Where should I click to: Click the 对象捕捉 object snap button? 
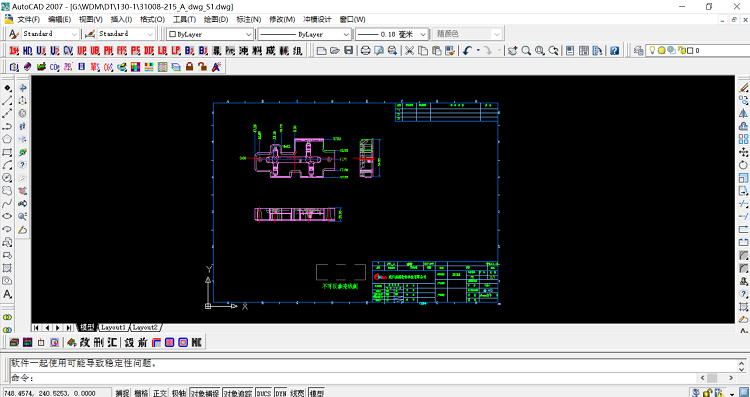[205, 393]
